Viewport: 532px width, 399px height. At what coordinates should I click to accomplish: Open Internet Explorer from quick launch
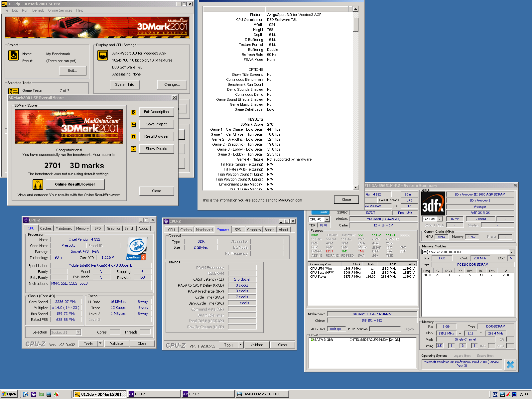pyautogui.click(x=26, y=394)
